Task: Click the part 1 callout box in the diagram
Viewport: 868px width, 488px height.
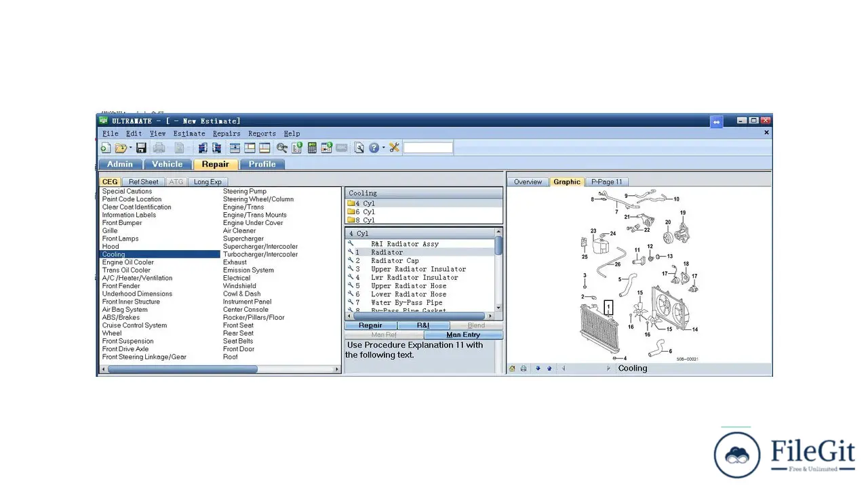Action: point(609,308)
